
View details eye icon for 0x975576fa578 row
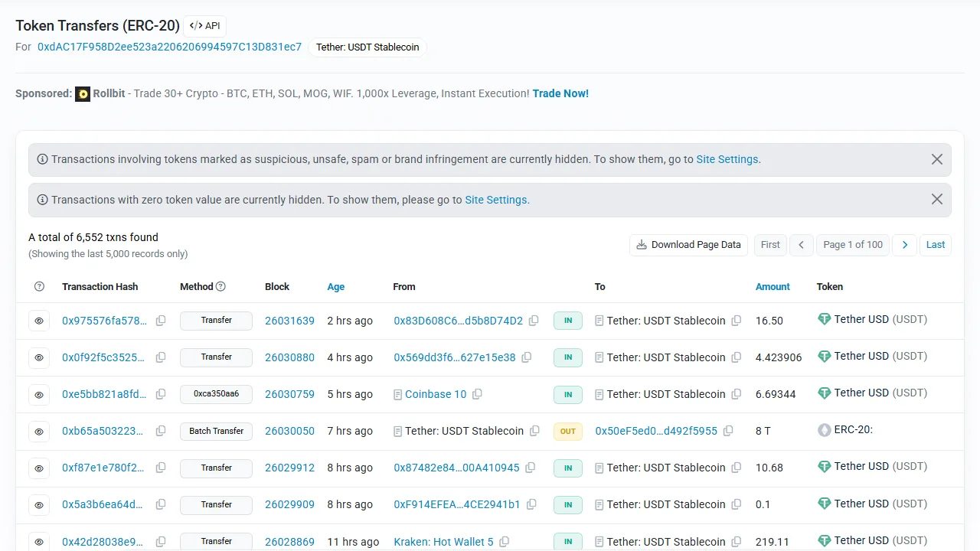(39, 321)
